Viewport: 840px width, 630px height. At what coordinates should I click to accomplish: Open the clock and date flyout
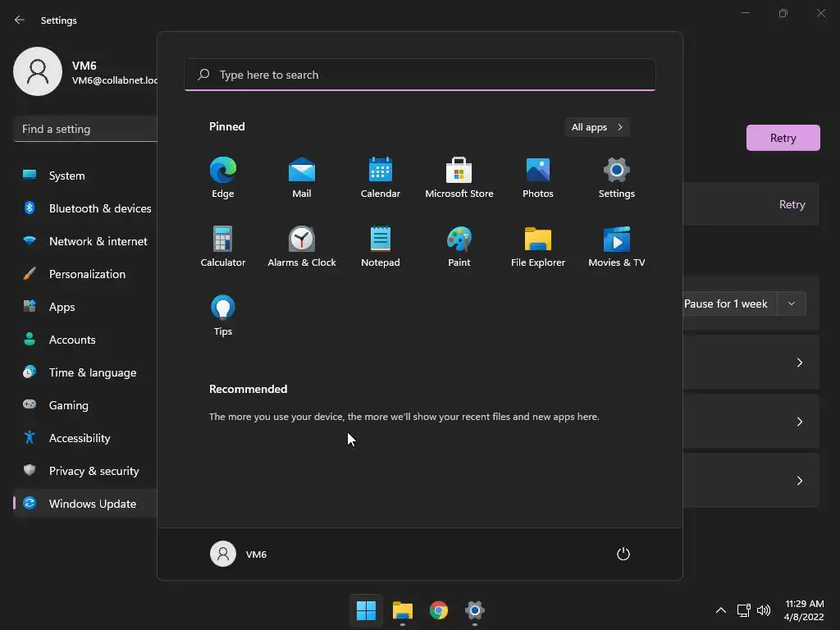coord(804,610)
